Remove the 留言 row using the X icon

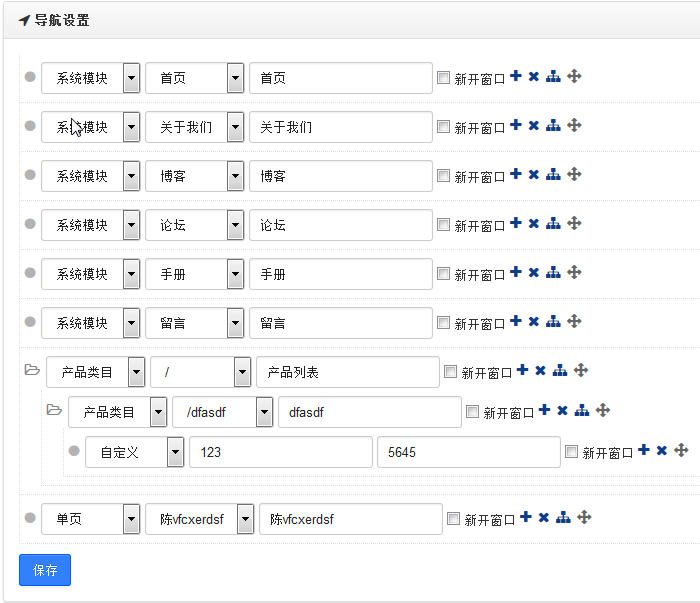pyautogui.click(x=534, y=322)
